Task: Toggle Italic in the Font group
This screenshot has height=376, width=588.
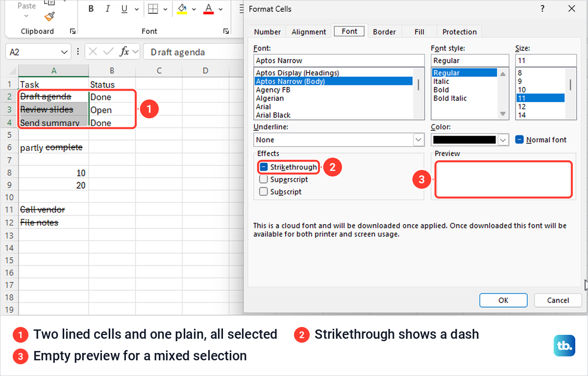Action: (x=108, y=9)
